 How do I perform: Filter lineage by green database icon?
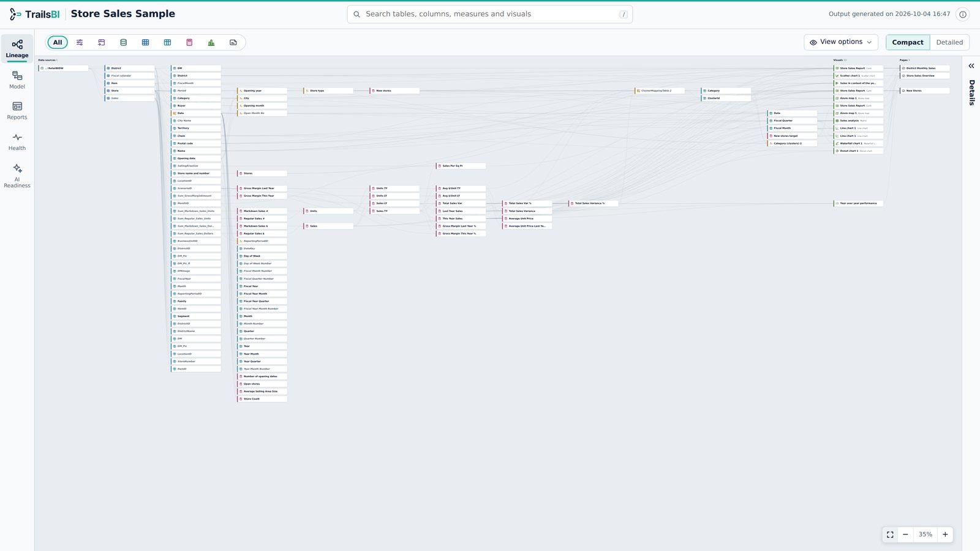tap(123, 42)
